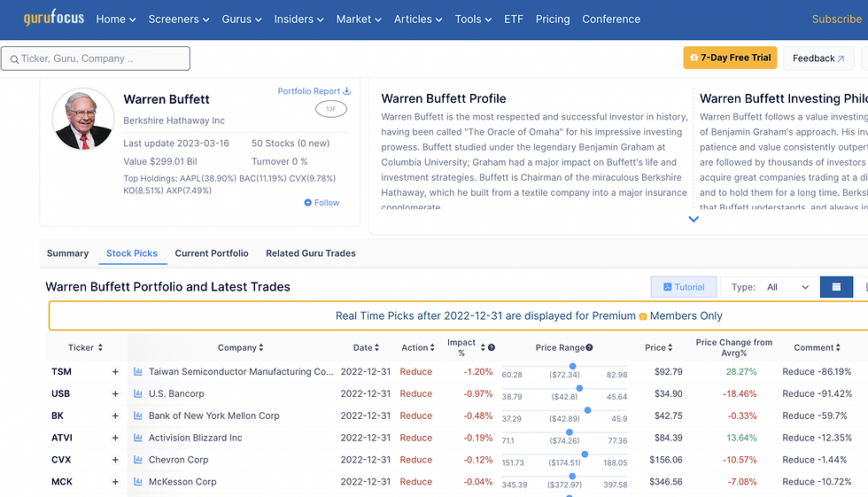Click Warren Buffett's portrait photo
Image resolution: width=868 pixels, height=497 pixels.
coord(83,119)
